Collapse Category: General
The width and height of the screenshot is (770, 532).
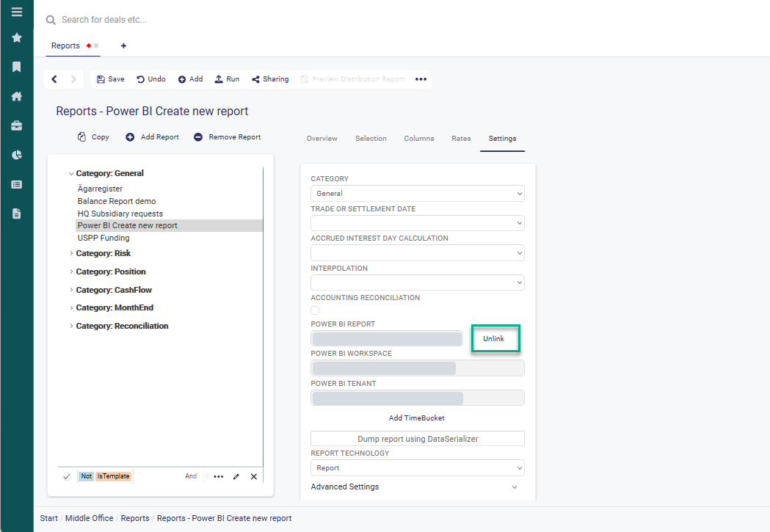[71, 174]
